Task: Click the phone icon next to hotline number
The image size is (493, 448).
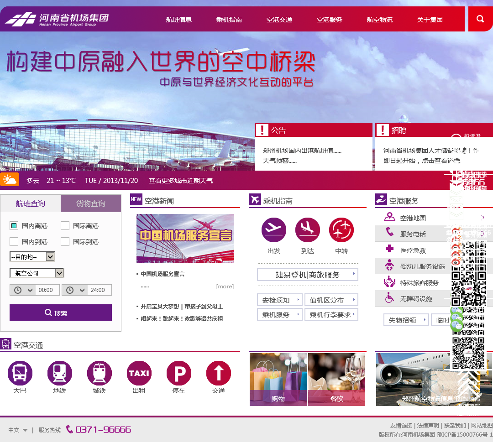Action: click(x=69, y=429)
